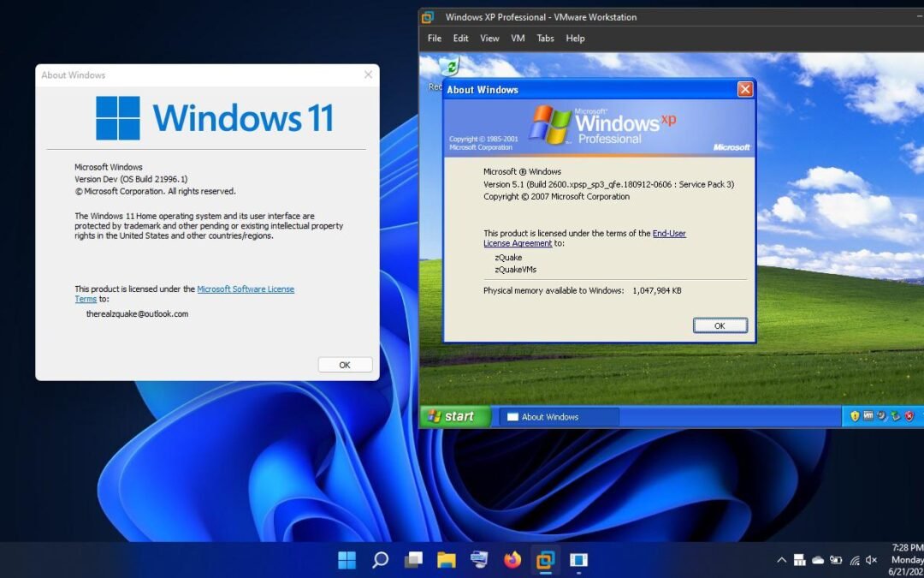Click the XP Start button

tap(453, 416)
